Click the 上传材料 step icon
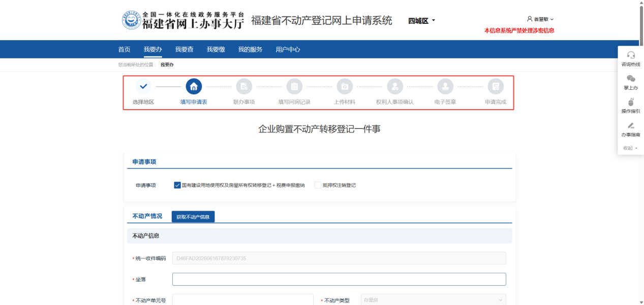The width and height of the screenshot is (644, 305). (345, 86)
